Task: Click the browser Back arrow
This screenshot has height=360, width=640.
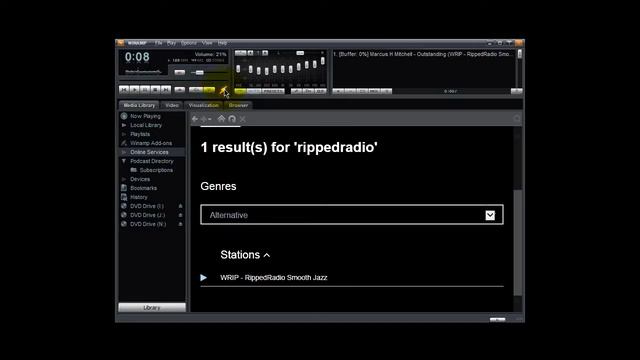Action: 195,119
